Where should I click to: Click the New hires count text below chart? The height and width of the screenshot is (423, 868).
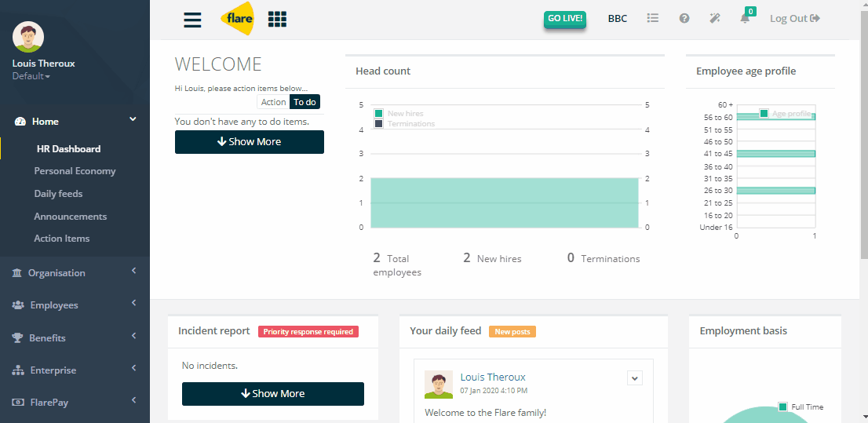pos(492,258)
